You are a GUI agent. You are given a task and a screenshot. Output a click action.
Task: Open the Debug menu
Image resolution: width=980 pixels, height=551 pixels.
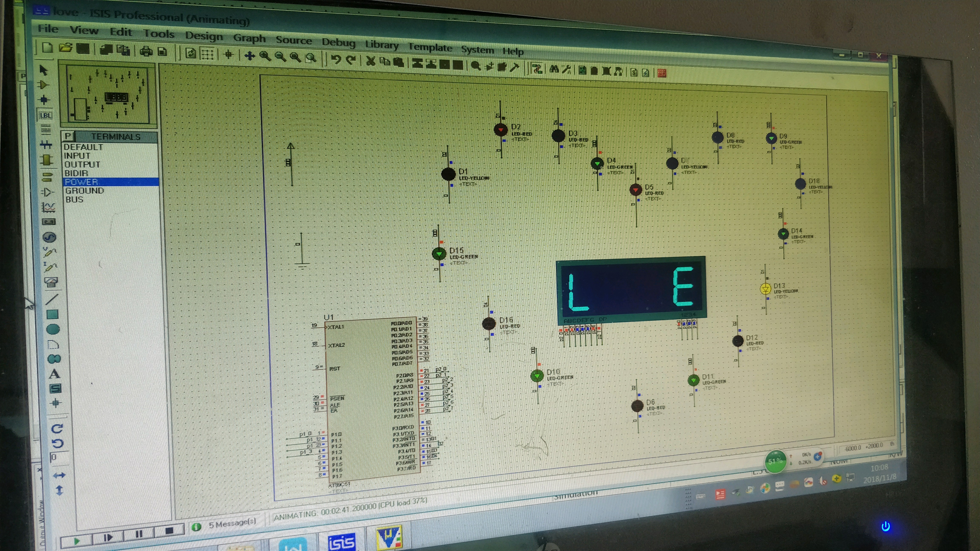pos(339,42)
